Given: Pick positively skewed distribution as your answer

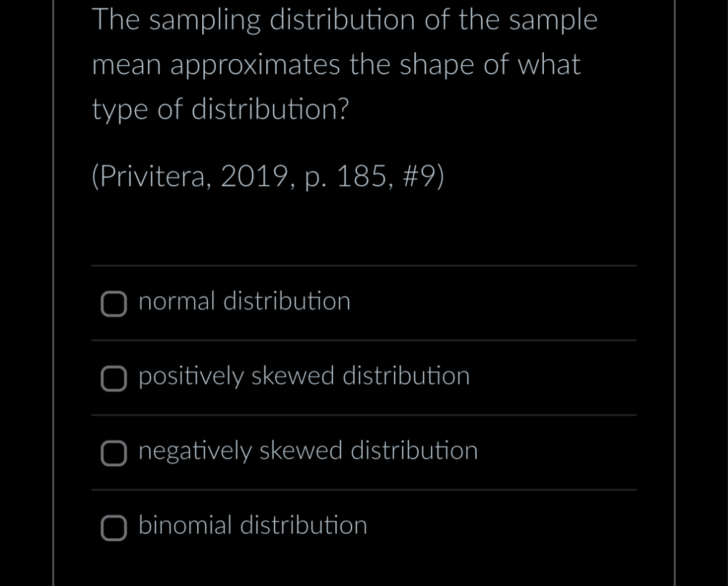Looking at the screenshot, I should click(304, 376).
